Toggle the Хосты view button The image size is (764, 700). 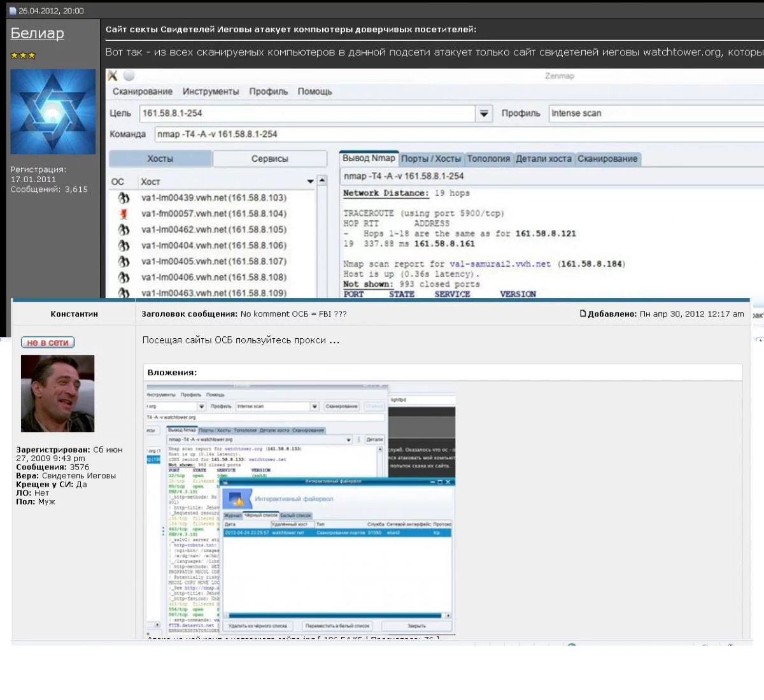pyautogui.click(x=160, y=159)
